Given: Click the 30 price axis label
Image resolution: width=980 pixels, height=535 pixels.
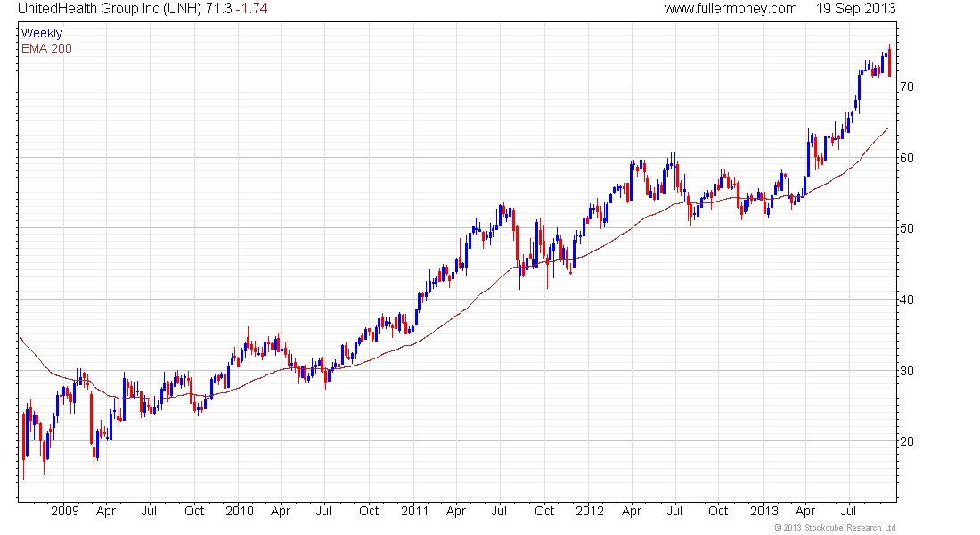Looking at the screenshot, I should click(906, 371).
